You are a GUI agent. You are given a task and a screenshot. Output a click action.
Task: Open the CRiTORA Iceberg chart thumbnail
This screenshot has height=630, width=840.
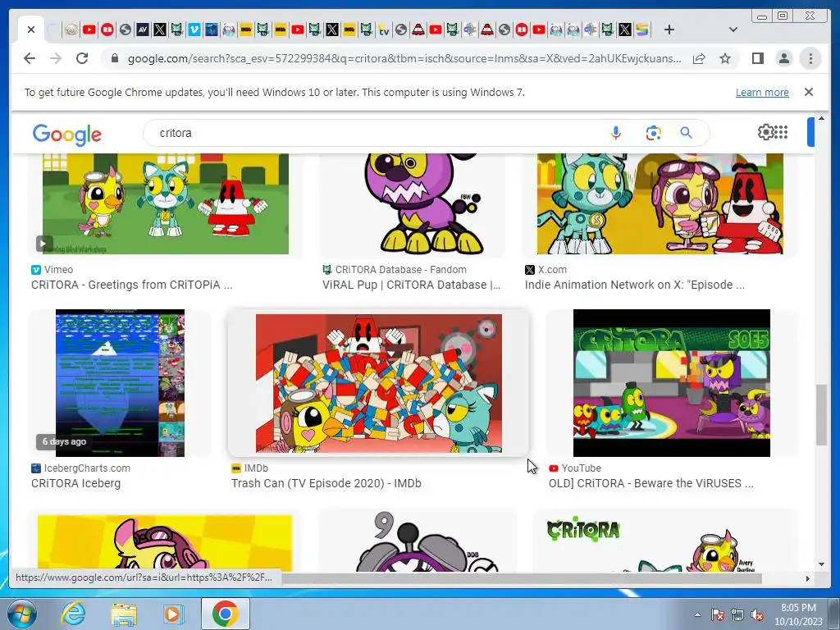click(120, 383)
